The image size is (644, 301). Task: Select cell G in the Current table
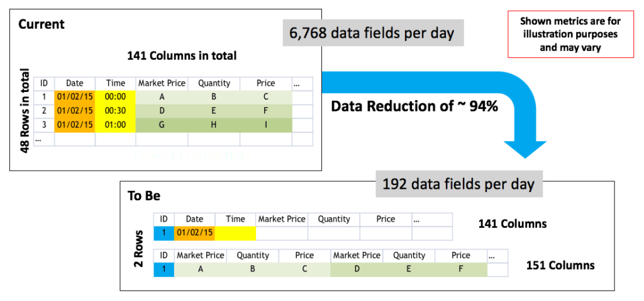coord(162,124)
